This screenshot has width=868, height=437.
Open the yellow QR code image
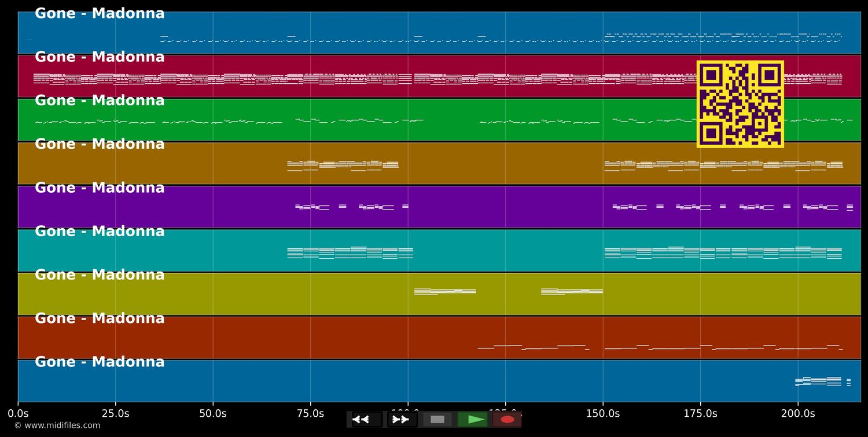pyautogui.click(x=740, y=104)
